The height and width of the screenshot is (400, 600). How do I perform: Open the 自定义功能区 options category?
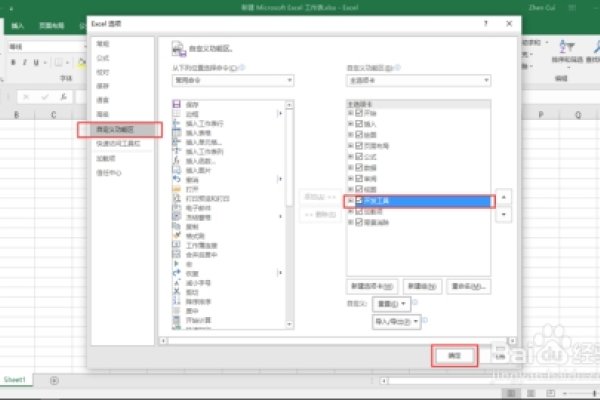tap(120, 130)
